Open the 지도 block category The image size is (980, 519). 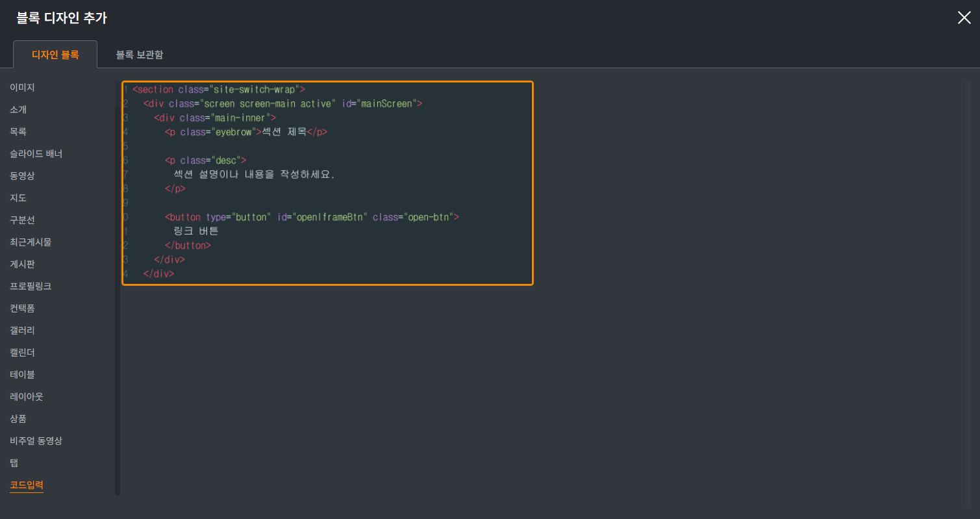point(18,197)
